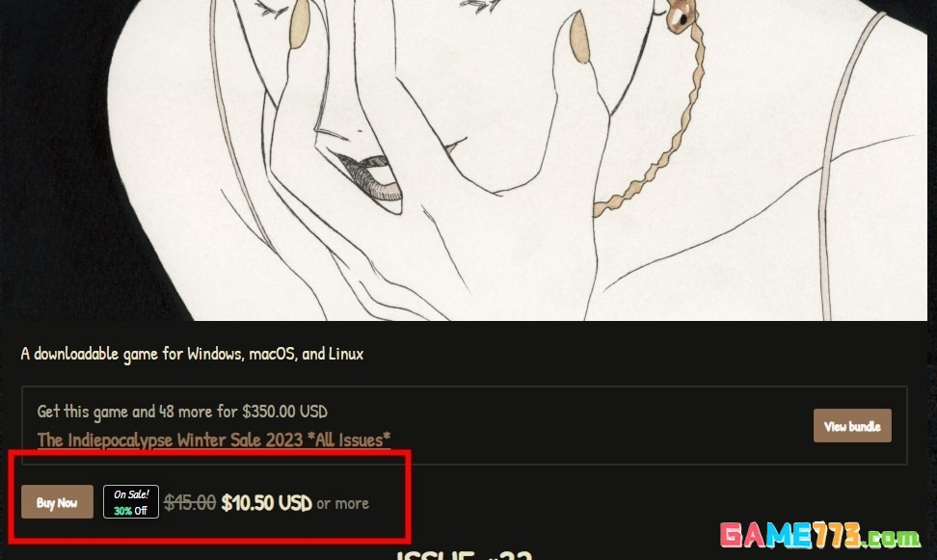Click the figure's lips in the cover art
This screenshot has height=560, width=937.
[372, 177]
